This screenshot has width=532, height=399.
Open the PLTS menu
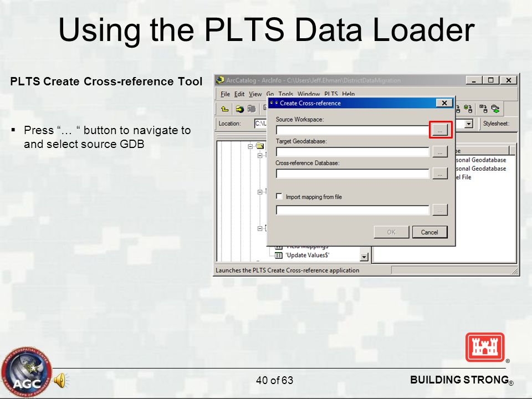[x=331, y=94]
